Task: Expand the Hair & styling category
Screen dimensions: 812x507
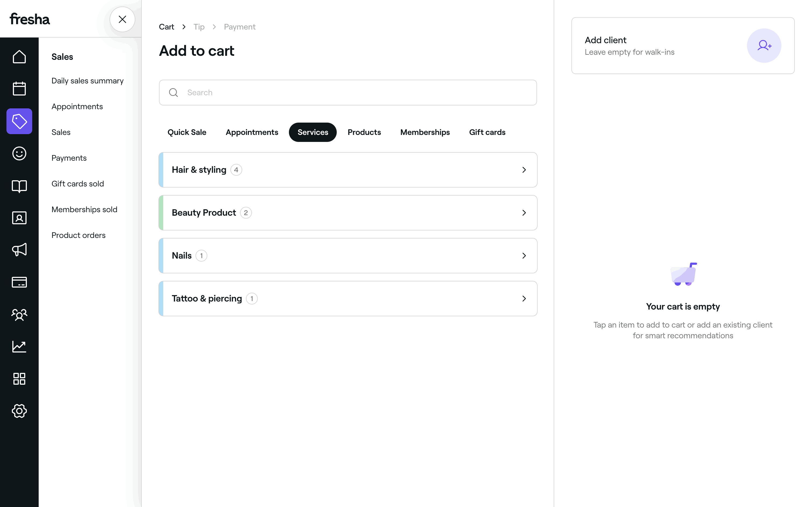Action: tap(348, 170)
